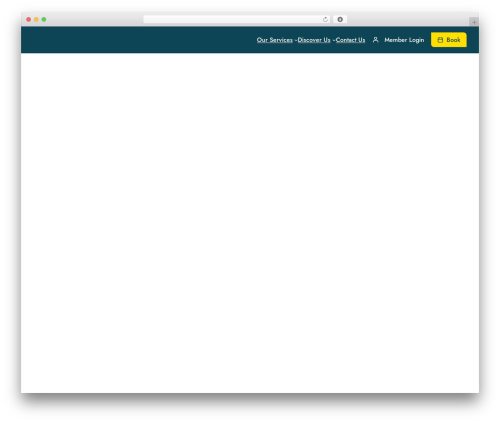Image resolution: width=500 pixels, height=423 pixels.
Task: Open the Our Services menu
Action: click(x=275, y=40)
